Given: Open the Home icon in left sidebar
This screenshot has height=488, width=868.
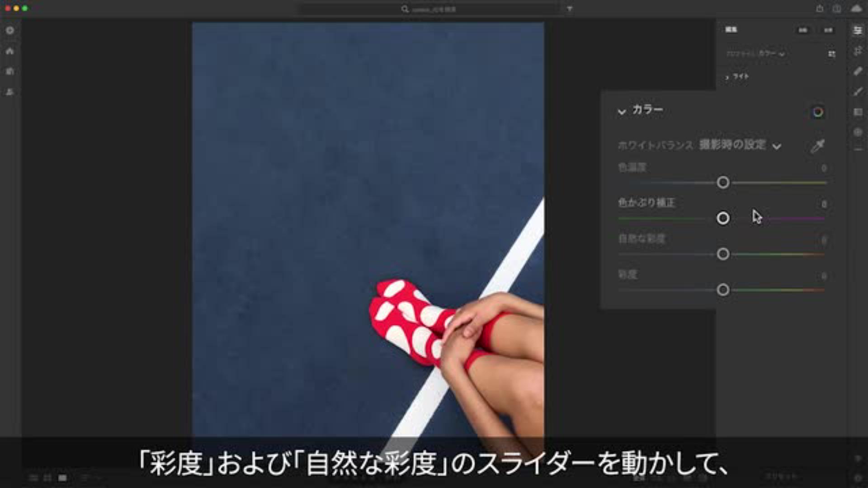Looking at the screenshot, I should point(10,51).
